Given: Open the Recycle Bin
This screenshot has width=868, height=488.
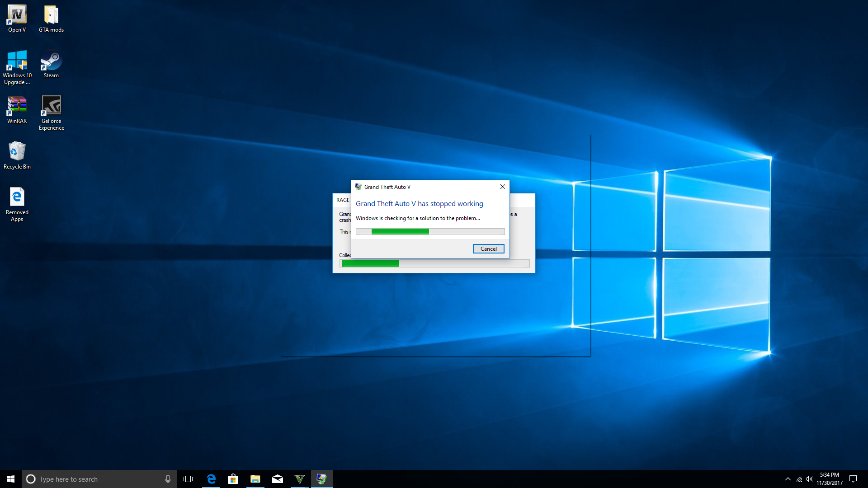Looking at the screenshot, I should 17,155.
